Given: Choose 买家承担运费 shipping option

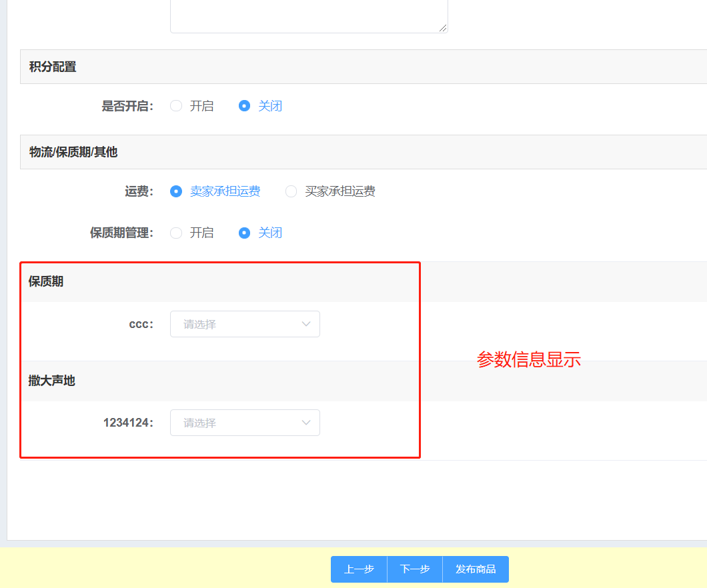Looking at the screenshot, I should click(291, 191).
